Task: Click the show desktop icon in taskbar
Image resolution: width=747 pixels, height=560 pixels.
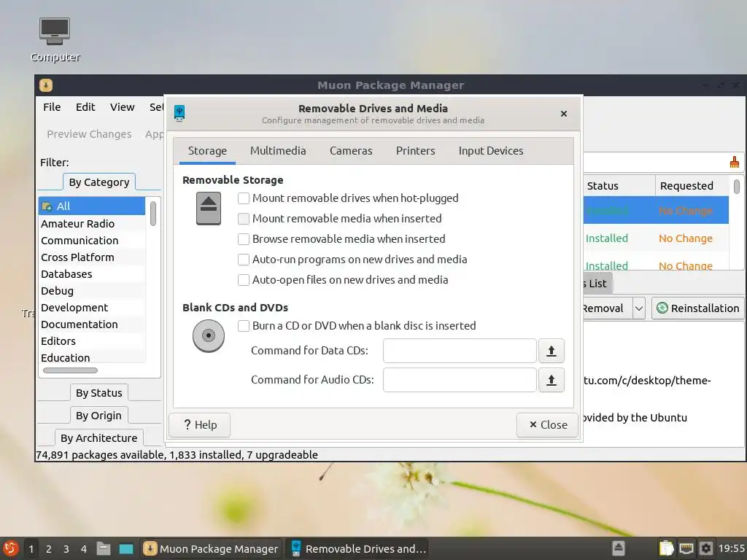Action: point(126,548)
